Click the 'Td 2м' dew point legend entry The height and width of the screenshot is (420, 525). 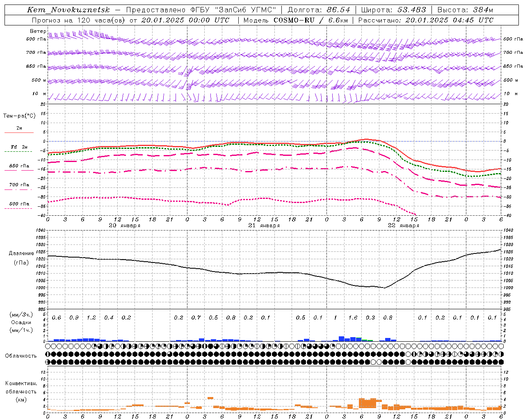click(19, 147)
